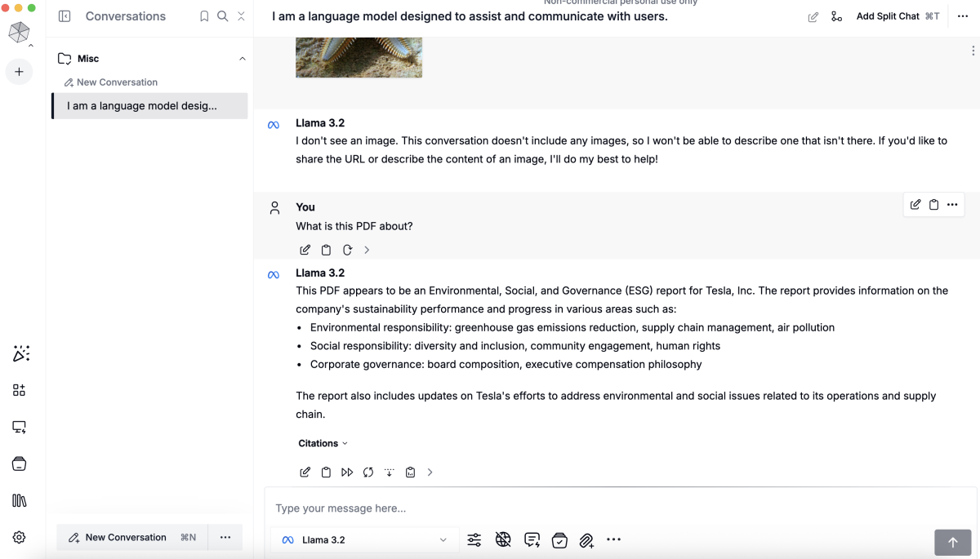Expand more actions chevron under PDF question
This screenshot has width=980, height=559.
pyautogui.click(x=367, y=250)
